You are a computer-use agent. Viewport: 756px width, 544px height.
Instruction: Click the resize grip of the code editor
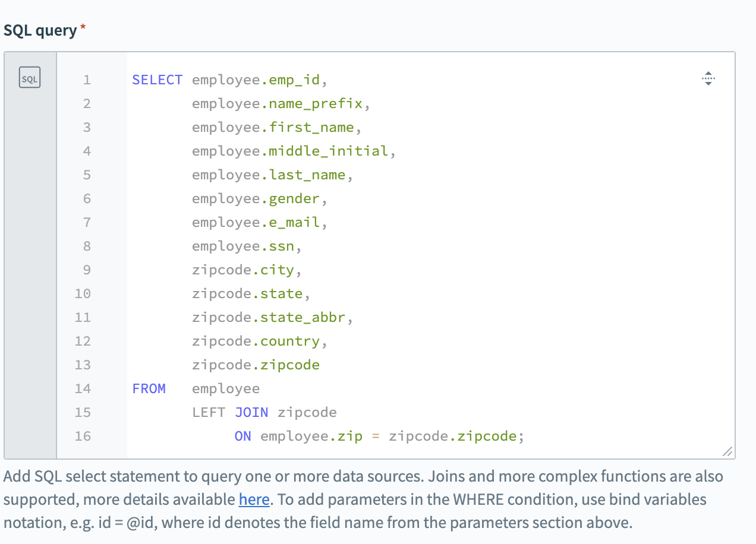click(x=727, y=452)
